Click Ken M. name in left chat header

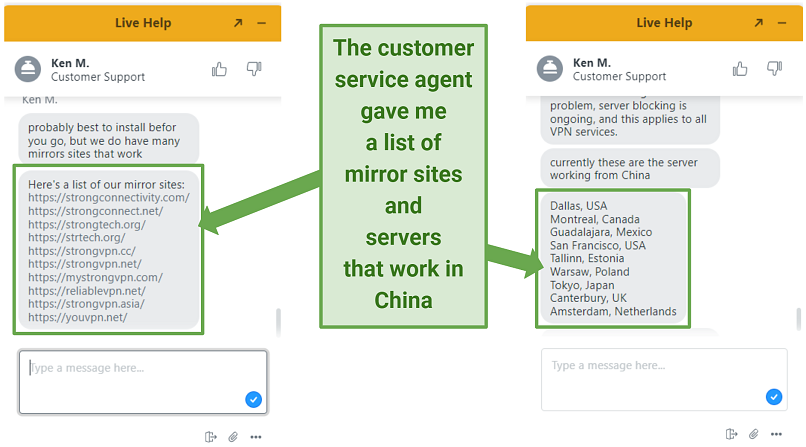coord(70,63)
